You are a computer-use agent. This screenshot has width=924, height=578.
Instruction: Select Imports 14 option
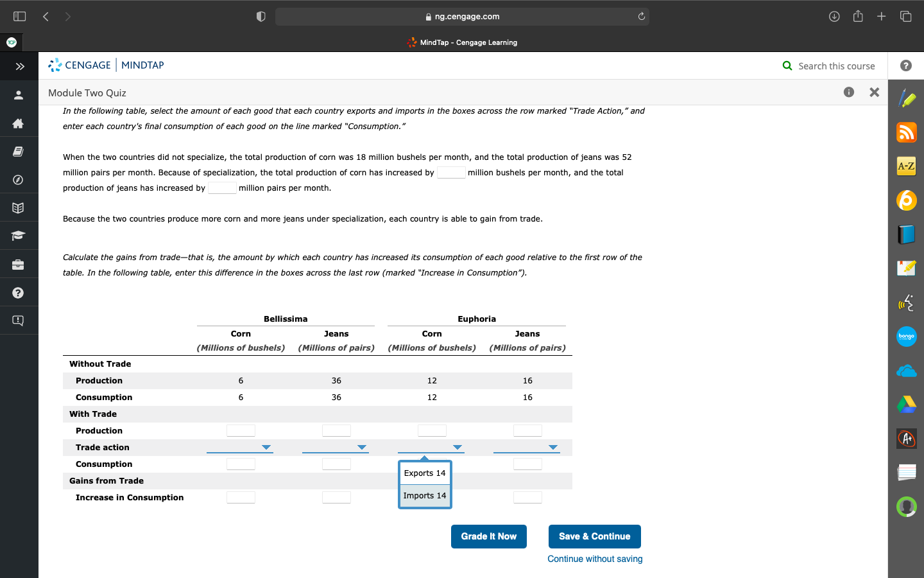pyautogui.click(x=425, y=496)
